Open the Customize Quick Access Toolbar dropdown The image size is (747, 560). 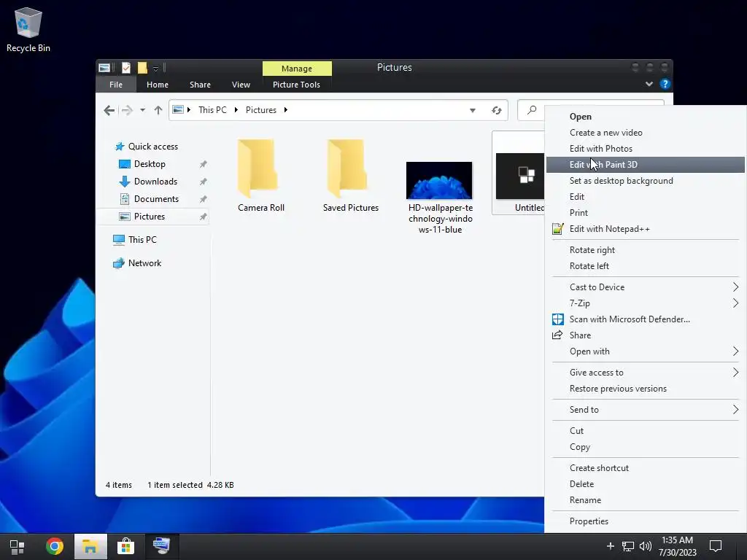coord(156,69)
